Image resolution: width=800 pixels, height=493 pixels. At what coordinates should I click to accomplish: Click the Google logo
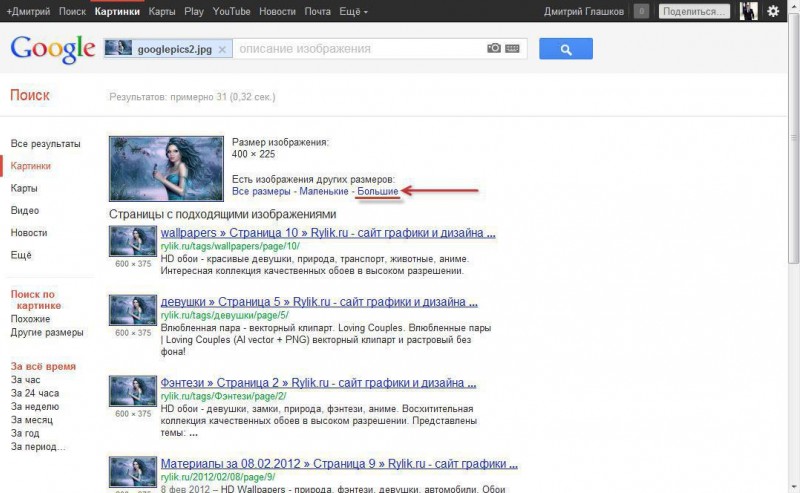coord(53,50)
